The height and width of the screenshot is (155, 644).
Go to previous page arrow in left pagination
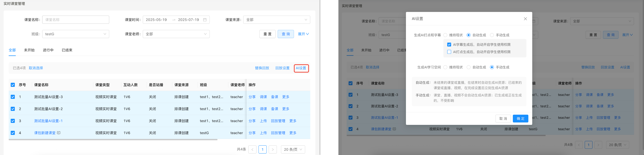coord(252,149)
